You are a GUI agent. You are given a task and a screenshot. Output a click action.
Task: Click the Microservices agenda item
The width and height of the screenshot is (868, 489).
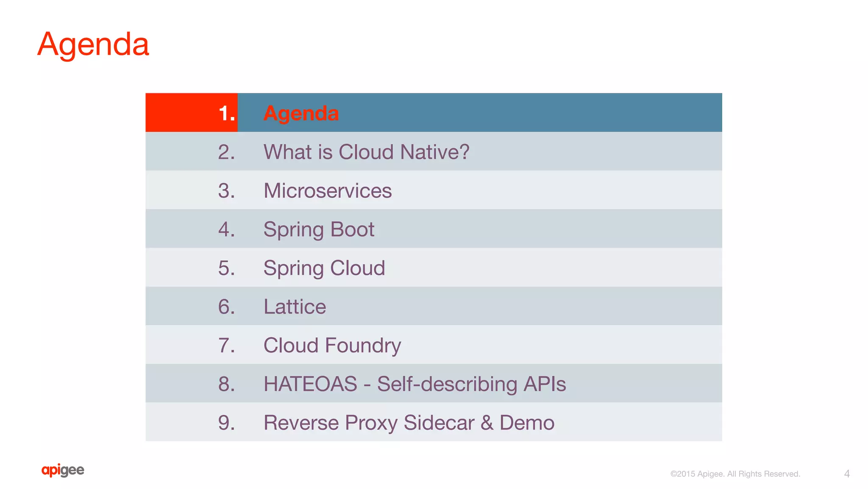tap(327, 190)
